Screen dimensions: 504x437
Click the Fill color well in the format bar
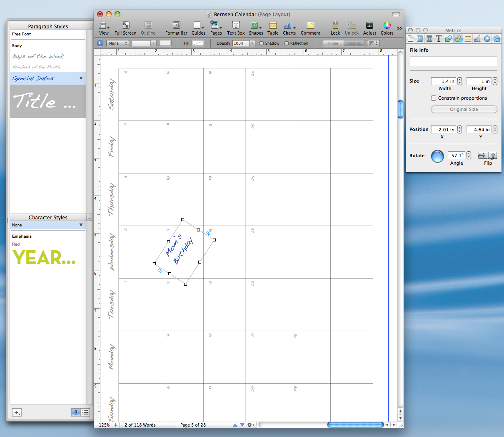click(197, 43)
